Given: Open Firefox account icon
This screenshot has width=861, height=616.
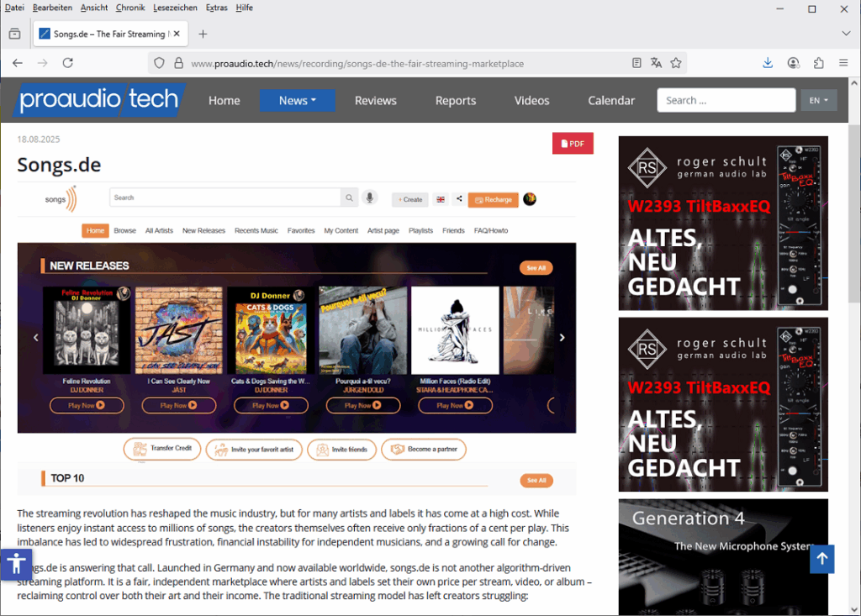Looking at the screenshot, I should (793, 63).
